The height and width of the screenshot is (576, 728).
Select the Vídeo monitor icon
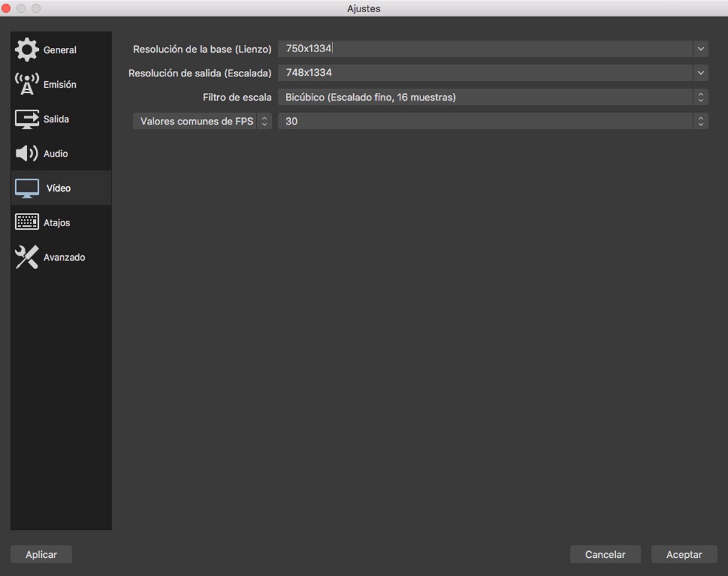pos(27,188)
